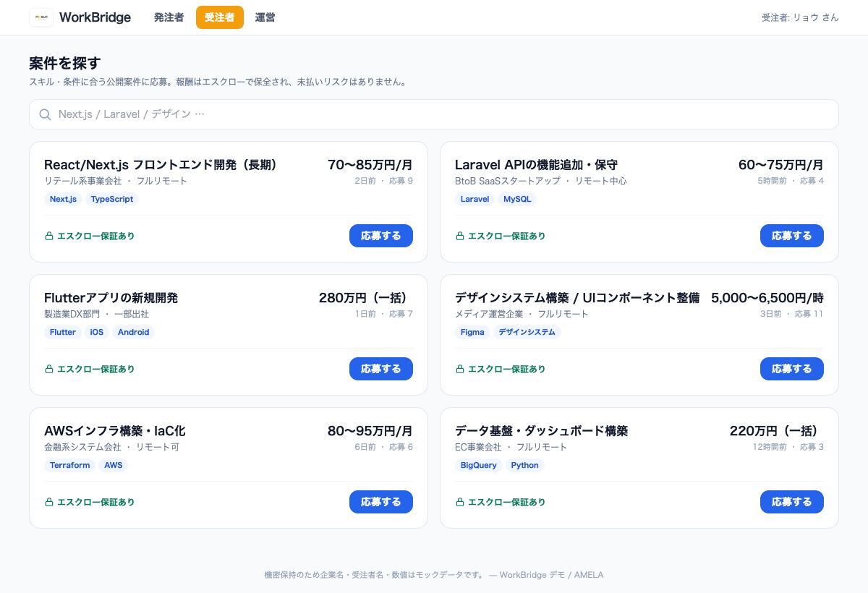Screen dimensions: 868x593
Task: Click the 案件を探す page heading
Action: tap(64, 63)
